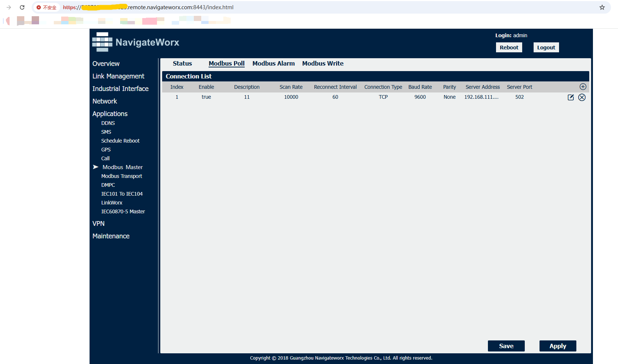Screen dimensions: 618x364
Task: Open the Modbus Write tab
Action: 323,63
